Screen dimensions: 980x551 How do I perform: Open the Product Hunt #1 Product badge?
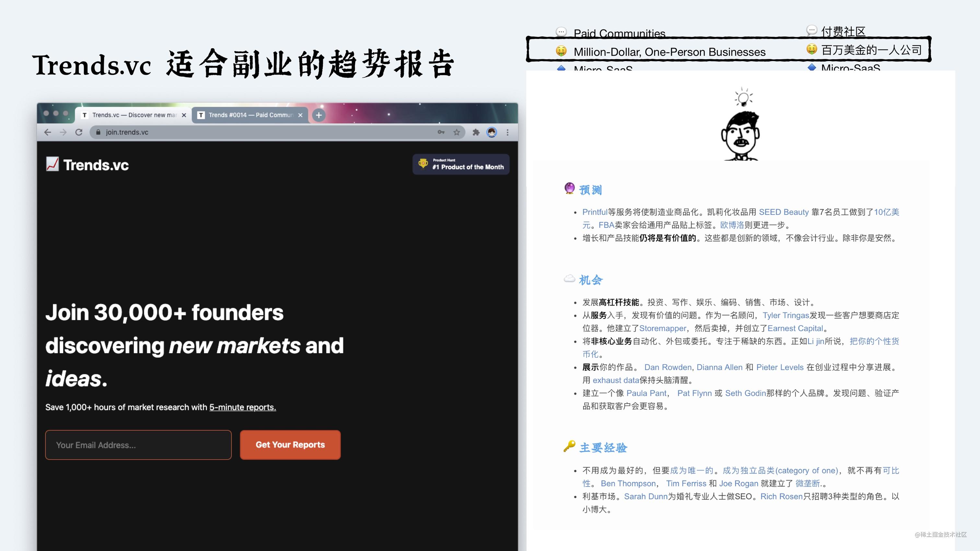point(461,164)
